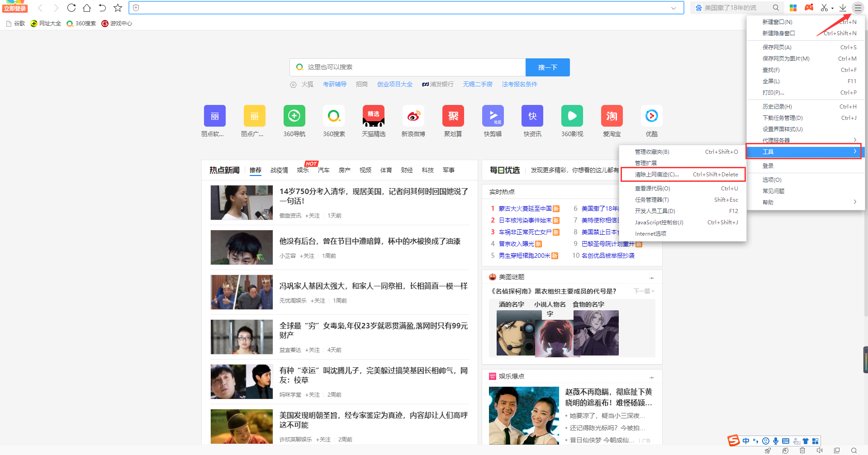868x455 pixels.
Task: Open soft keyboard on Sogou input bar
Action: point(786,441)
